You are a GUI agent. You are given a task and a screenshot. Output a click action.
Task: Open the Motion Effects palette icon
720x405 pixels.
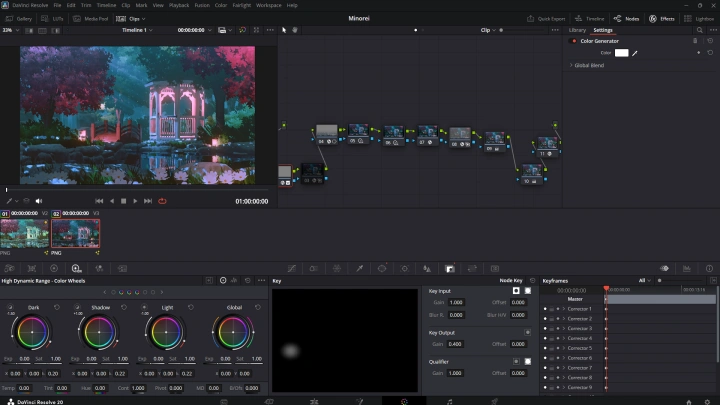tap(122, 269)
